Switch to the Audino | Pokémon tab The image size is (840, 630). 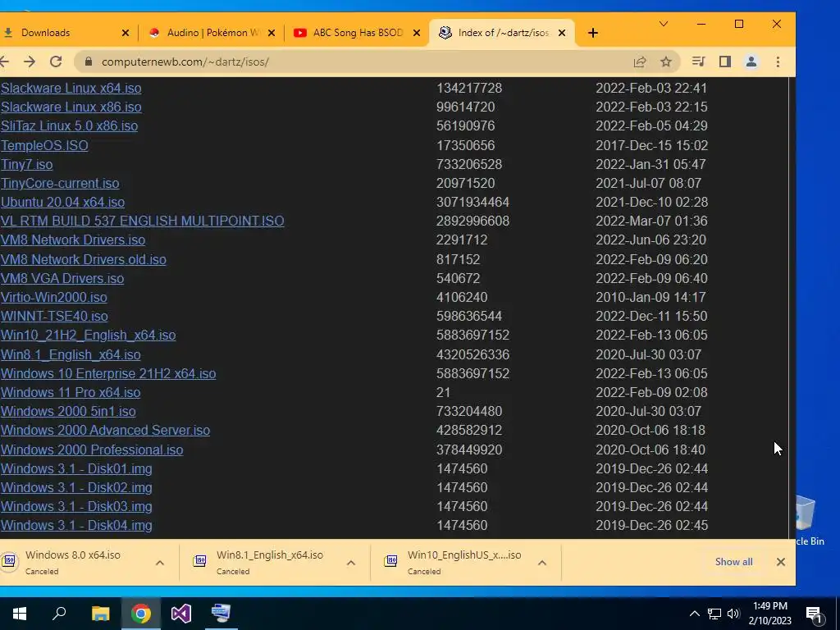[212, 33]
